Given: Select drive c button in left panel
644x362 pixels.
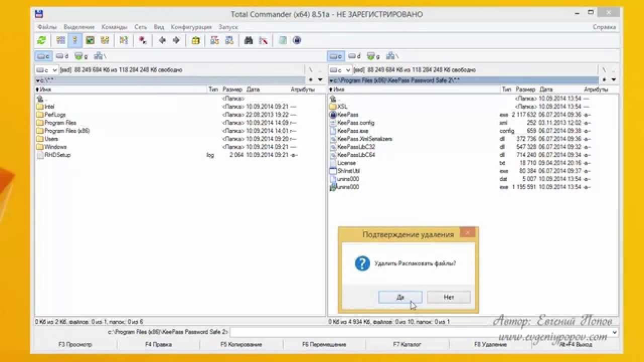Looking at the screenshot, I should click(43, 56).
